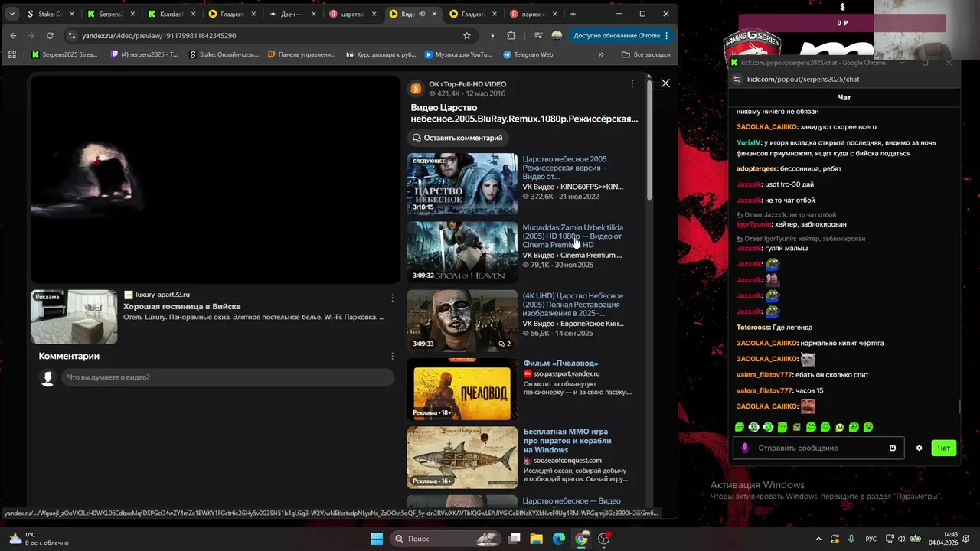980x551 pixels.
Task: Open the Chrome apps grid icon in bookmarks bar
Action: tap(12, 54)
